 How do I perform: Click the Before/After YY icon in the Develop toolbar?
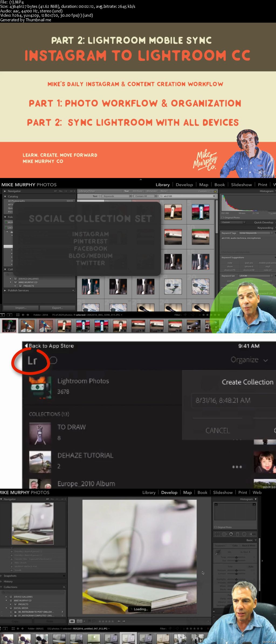pyautogui.click(x=80, y=621)
